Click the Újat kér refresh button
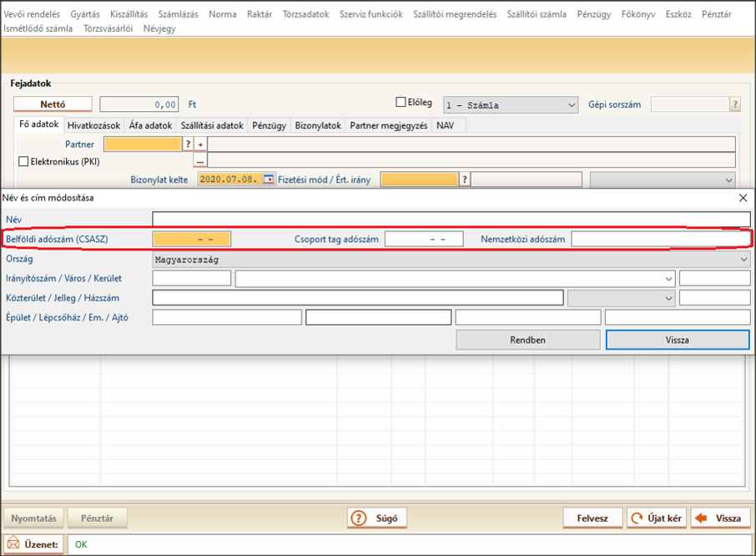 pos(656,518)
